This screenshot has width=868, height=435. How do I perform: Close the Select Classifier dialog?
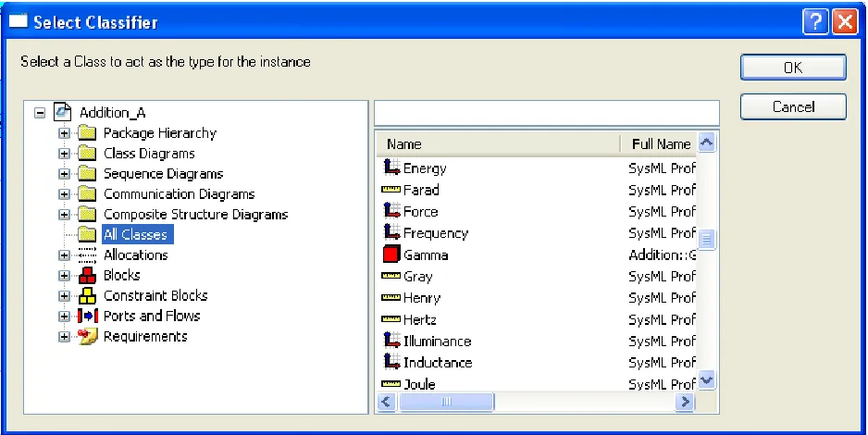coord(845,23)
